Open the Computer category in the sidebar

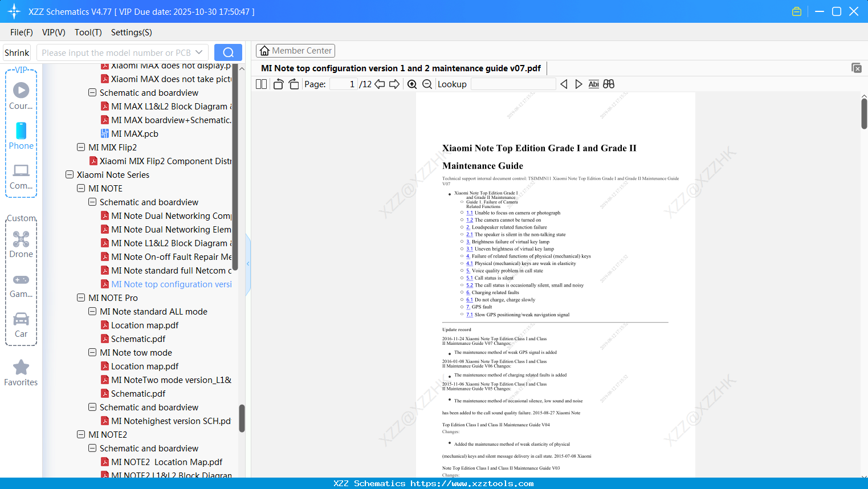point(21,176)
